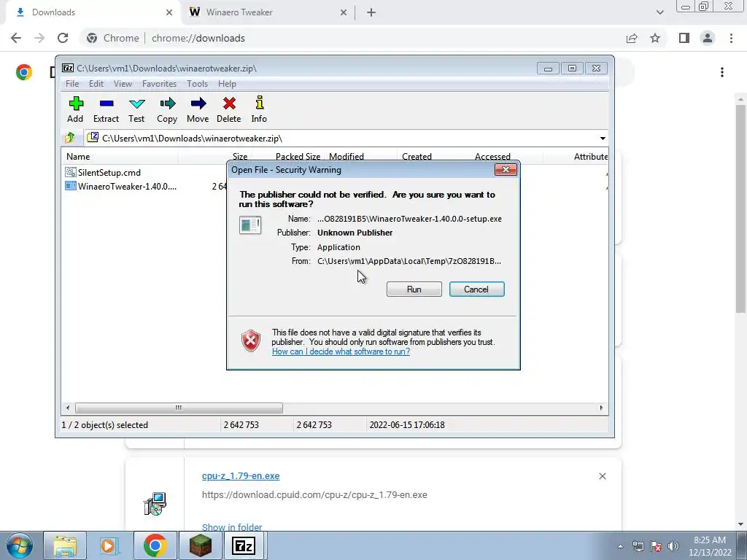The height and width of the screenshot is (560, 747).
Task: Click Cancel in the Security Warning dialog
Action: (x=476, y=289)
